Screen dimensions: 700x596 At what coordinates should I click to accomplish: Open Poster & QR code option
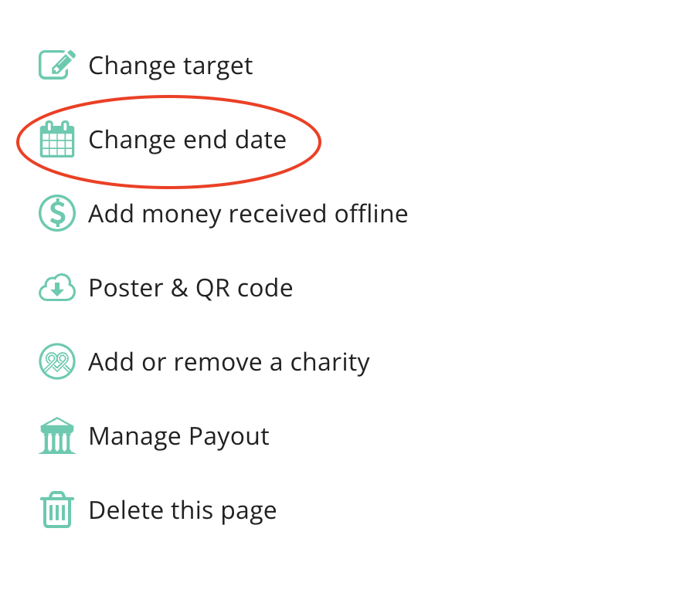click(x=191, y=288)
